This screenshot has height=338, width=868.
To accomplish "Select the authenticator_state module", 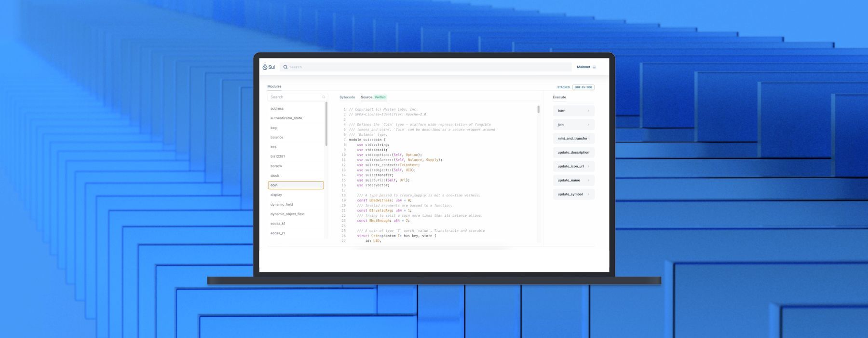I will tap(296, 118).
